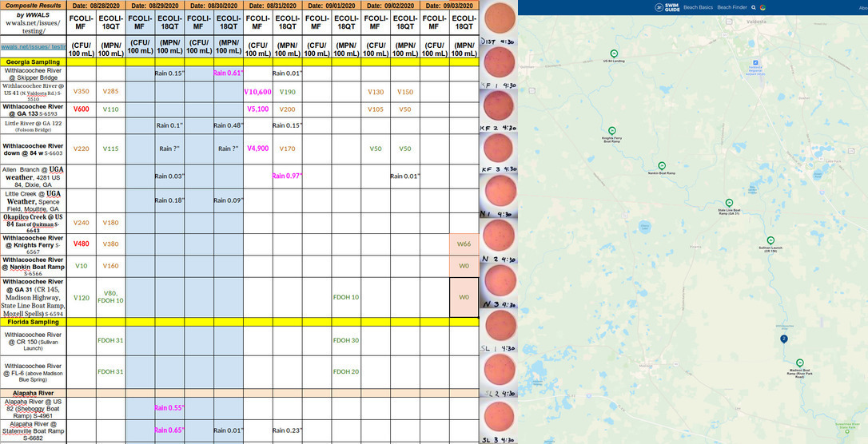Click the 'Valdosta' city label on the map
868x444 pixels.
pos(756,22)
